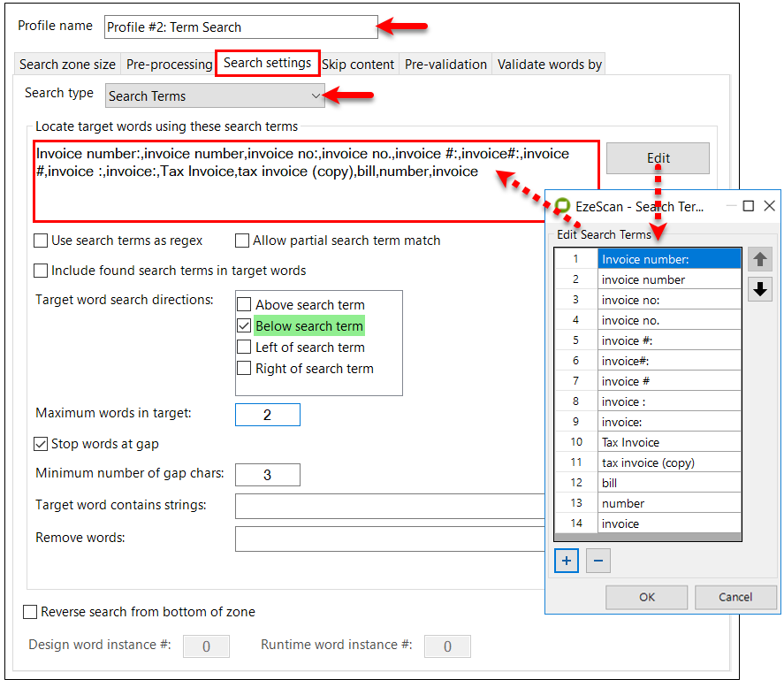Click the EzeScan dialog logo icon
This screenshot has height=680, width=784.
pyautogui.click(x=561, y=206)
